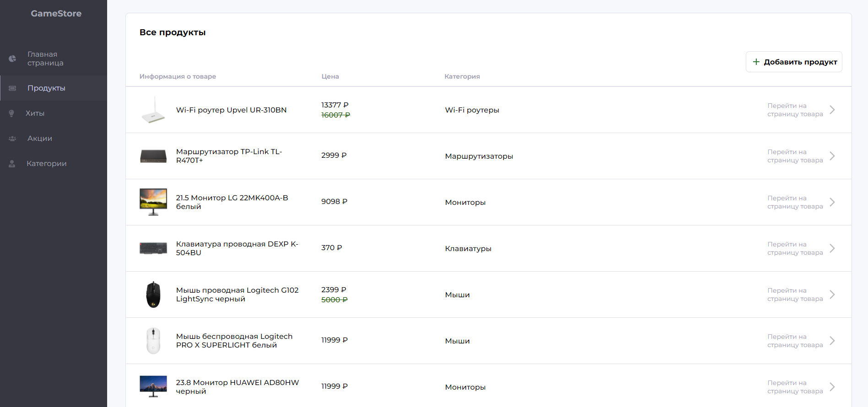Open the Wi-Fi роутер Upvel row chevron
Image resolution: width=868 pixels, height=407 pixels.
tap(832, 110)
